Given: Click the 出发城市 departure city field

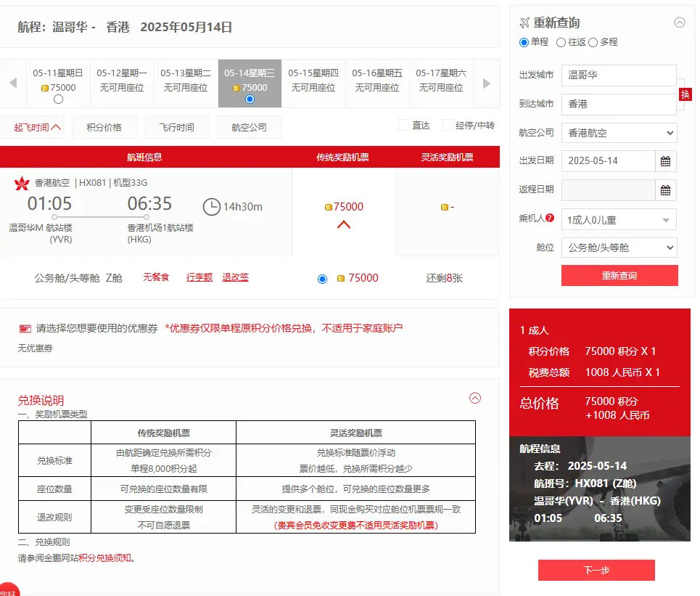Looking at the screenshot, I should [x=619, y=75].
